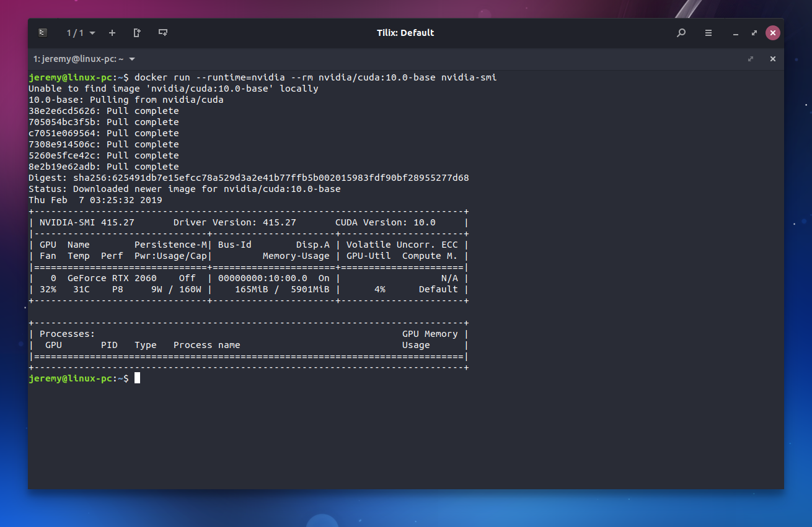
Task: Click '10.0-base: Pulling from nvidia/cuda' line
Action: [x=126, y=100]
